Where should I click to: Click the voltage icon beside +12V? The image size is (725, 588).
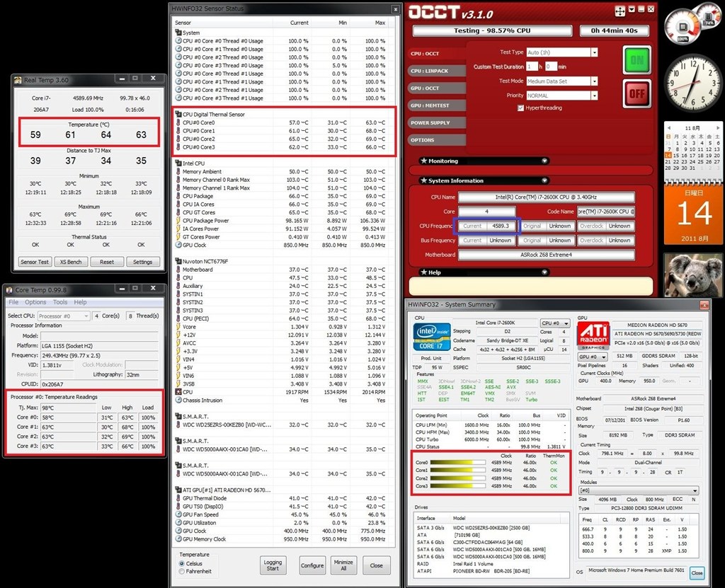click(178, 335)
